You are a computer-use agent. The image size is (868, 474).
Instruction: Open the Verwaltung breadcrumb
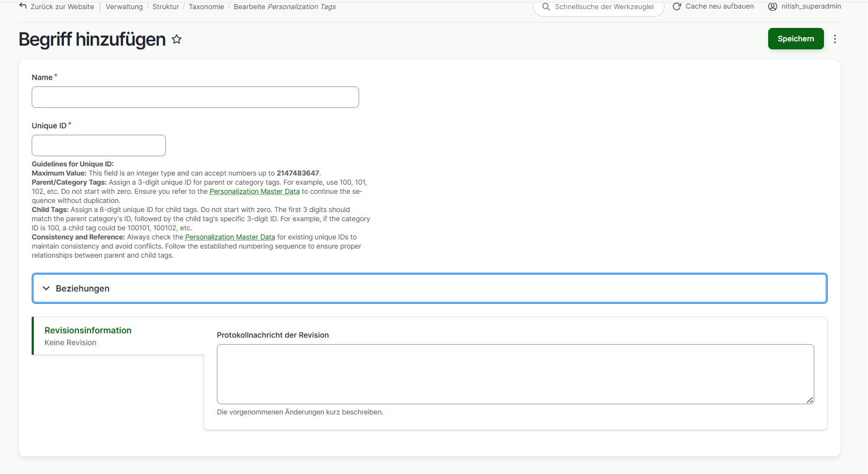click(124, 7)
